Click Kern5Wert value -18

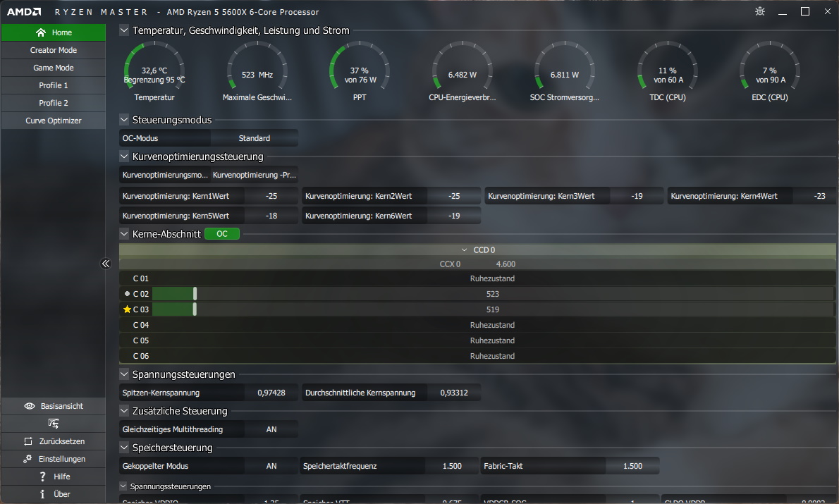[x=271, y=216]
